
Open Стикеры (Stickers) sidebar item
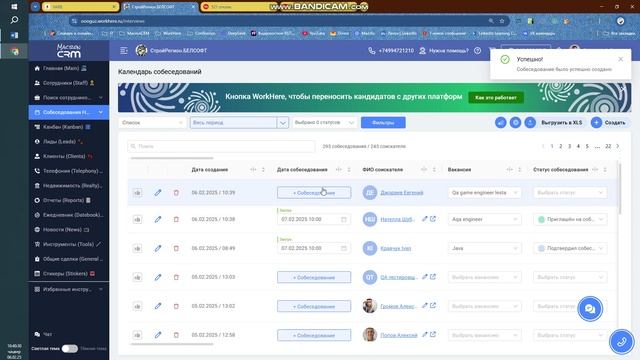click(69, 273)
